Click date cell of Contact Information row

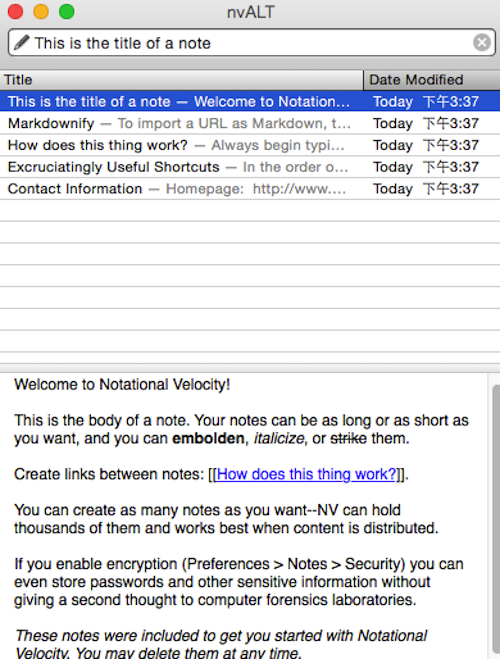pyautogui.click(x=426, y=189)
